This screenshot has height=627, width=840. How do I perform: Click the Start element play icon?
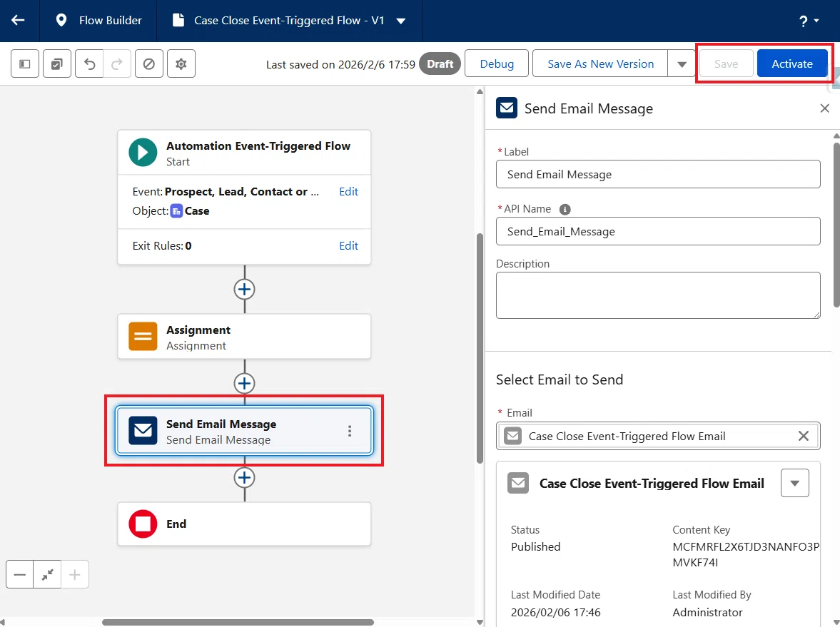coord(143,153)
